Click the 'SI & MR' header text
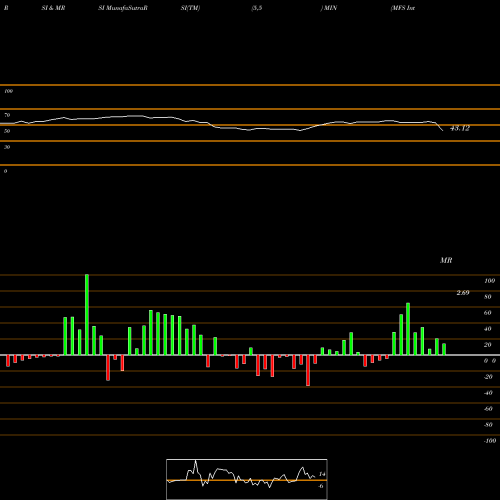The height and width of the screenshot is (500, 500). click(53, 8)
